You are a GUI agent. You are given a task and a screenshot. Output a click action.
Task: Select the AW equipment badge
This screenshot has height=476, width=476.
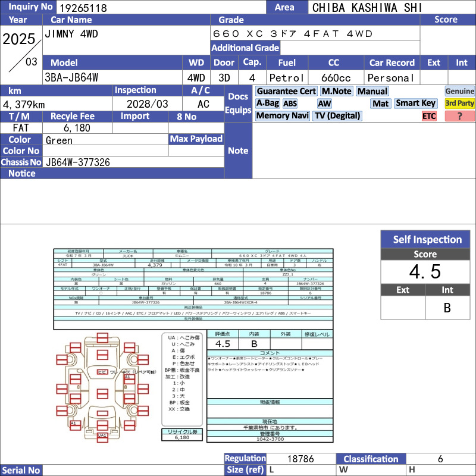click(324, 104)
